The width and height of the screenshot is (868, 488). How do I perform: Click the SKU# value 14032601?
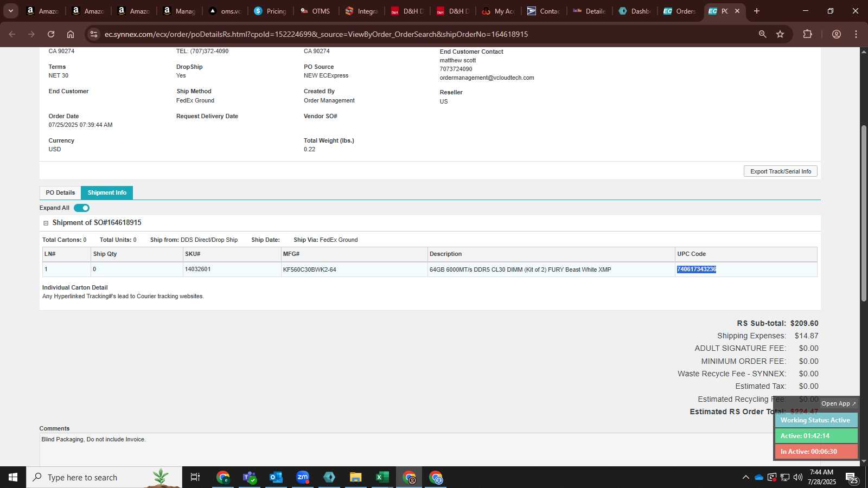coord(197,269)
